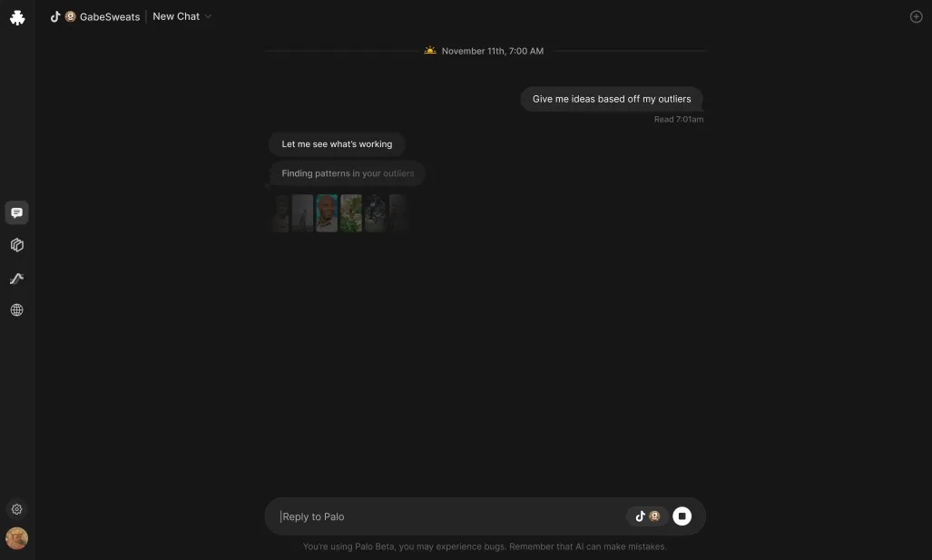Open settings gear in sidebar
The width and height of the screenshot is (932, 560).
click(16, 509)
